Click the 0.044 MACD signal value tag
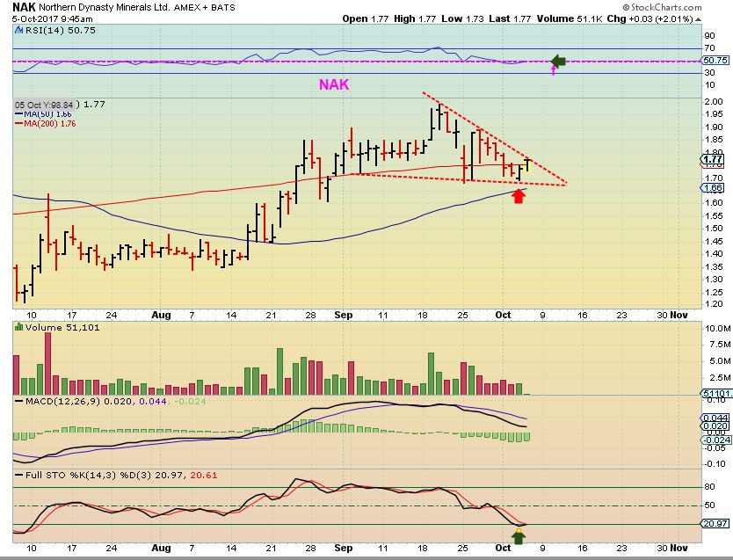 click(x=715, y=418)
